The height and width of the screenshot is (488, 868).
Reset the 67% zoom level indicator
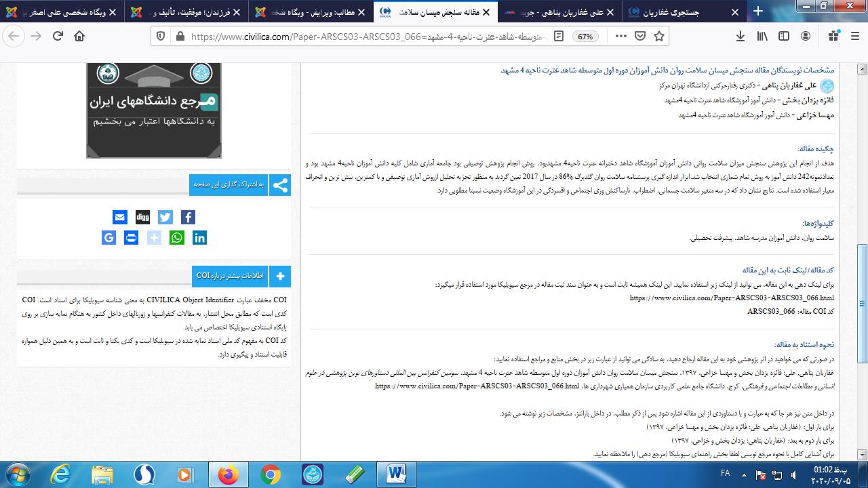pyautogui.click(x=585, y=37)
